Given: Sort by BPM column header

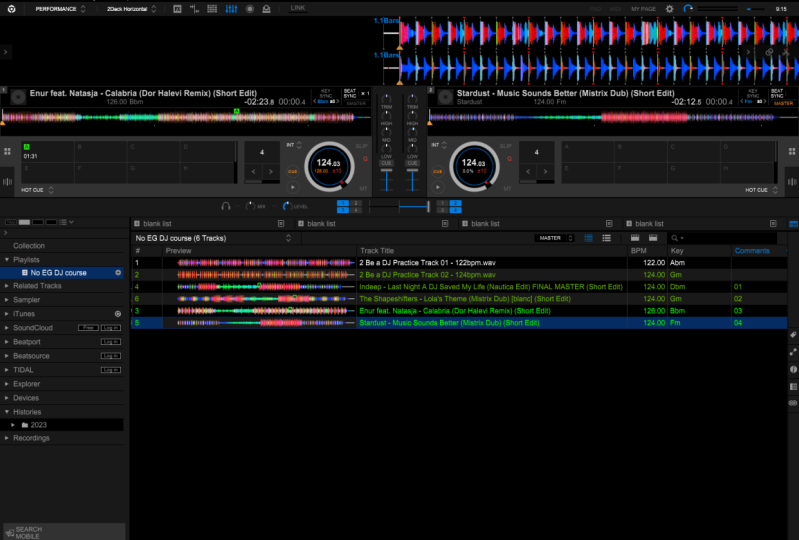Looking at the screenshot, I should (x=638, y=251).
